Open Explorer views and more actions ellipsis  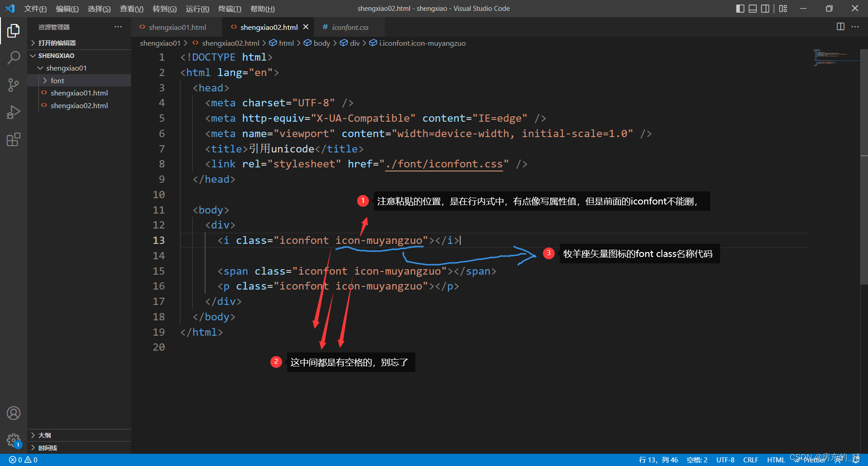(118, 27)
